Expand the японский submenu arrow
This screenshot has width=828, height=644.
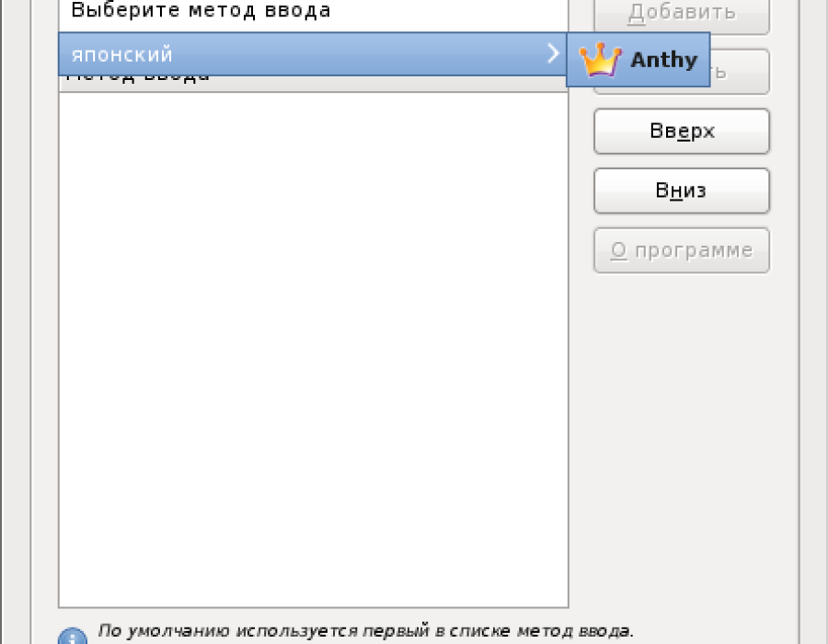[553, 53]
